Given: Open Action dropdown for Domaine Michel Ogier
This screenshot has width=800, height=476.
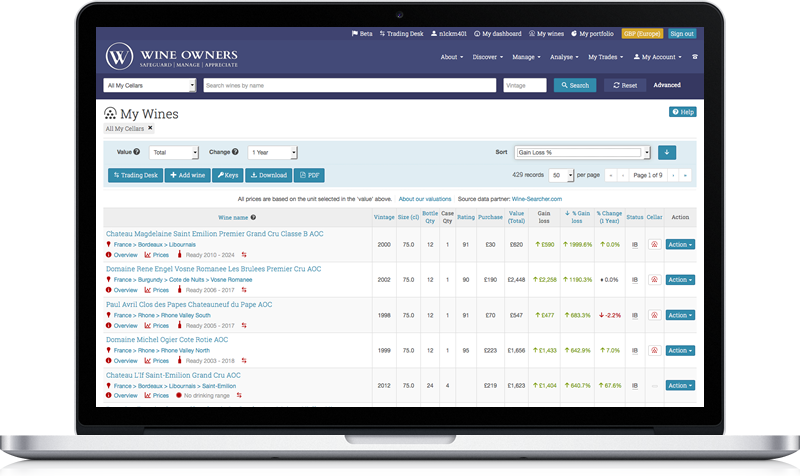Looking at the screenshot, I should click(680, 351).
